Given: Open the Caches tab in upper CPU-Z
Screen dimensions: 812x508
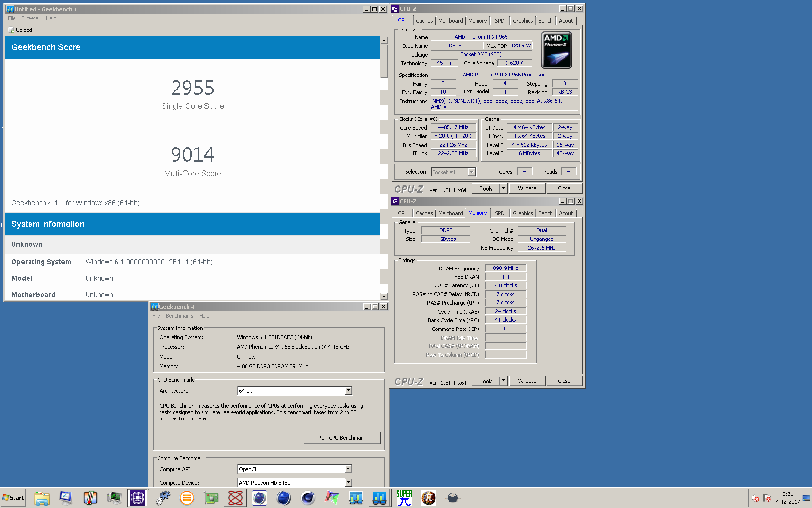Looking at the screenshot, I should [424, 21].
